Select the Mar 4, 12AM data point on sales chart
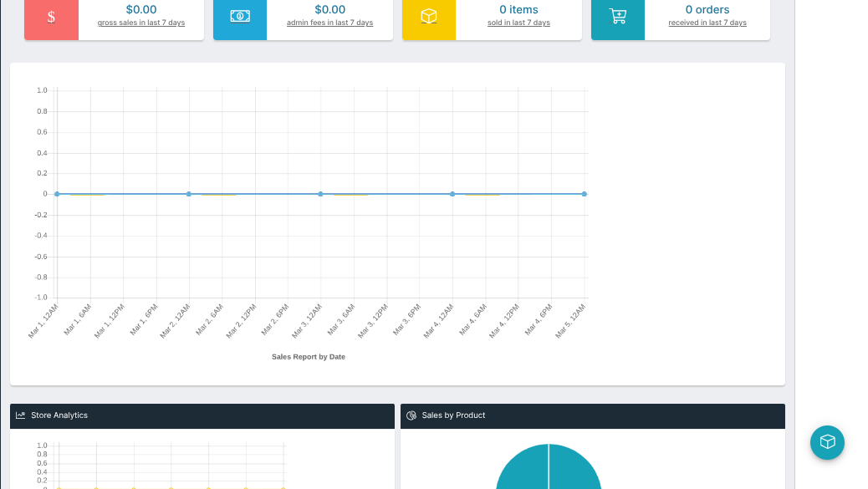 pos(452,194)
